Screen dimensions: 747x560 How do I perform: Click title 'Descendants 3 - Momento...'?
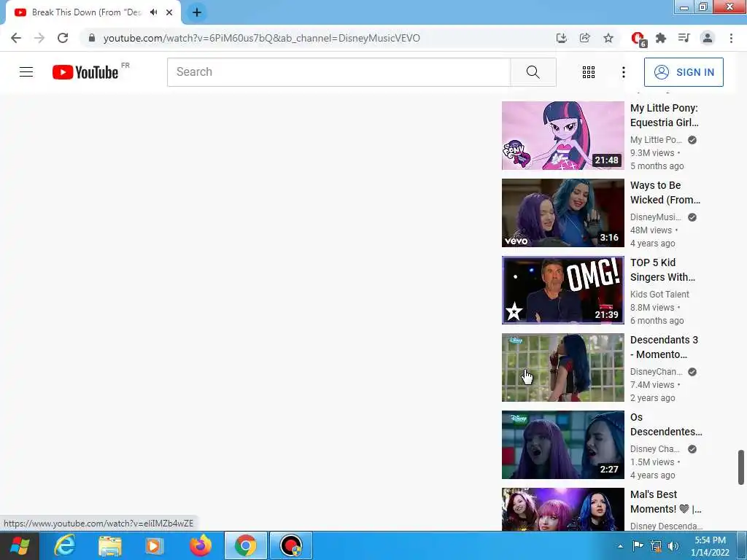664,347
